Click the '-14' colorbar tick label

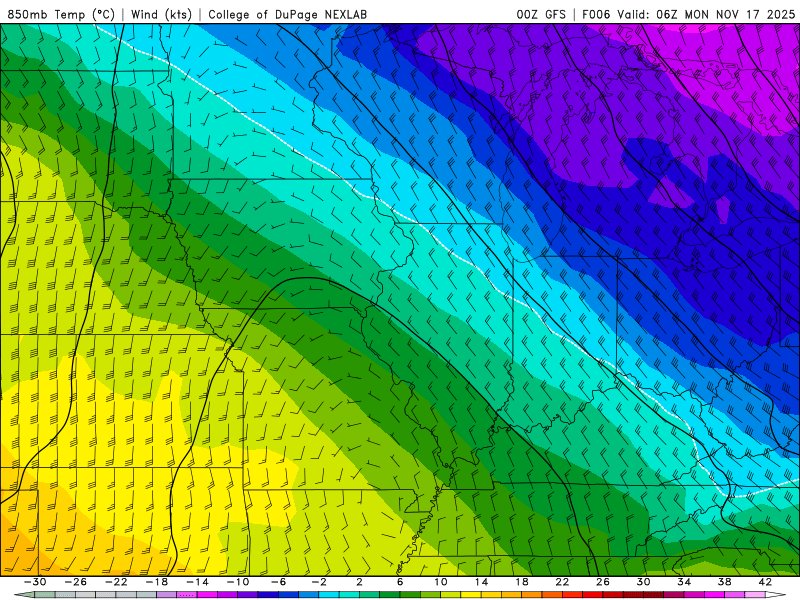[197, 582]
